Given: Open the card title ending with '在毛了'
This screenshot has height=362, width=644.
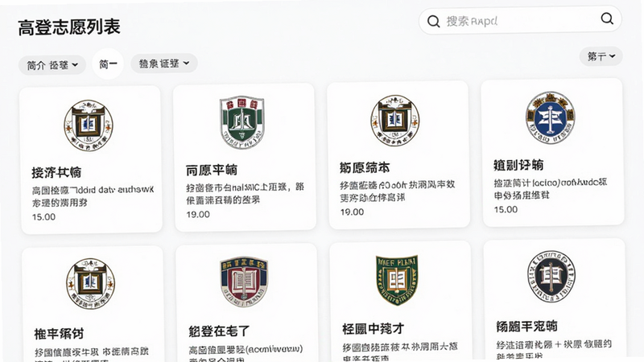Looking at the screenshot, I should (219, 331).
